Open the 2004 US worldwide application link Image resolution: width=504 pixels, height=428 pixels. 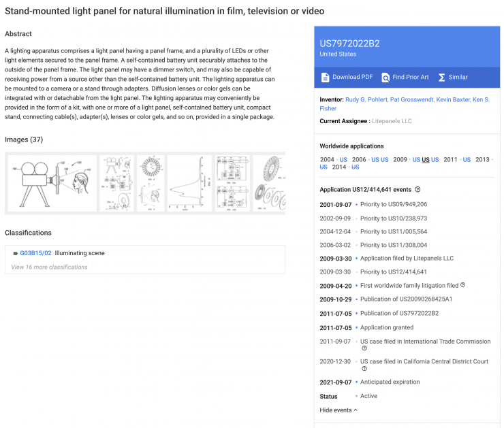coord(343,160)
